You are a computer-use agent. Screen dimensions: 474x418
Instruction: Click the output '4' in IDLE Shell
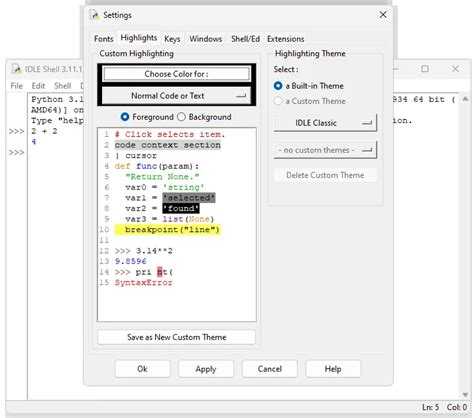point(34,142)
